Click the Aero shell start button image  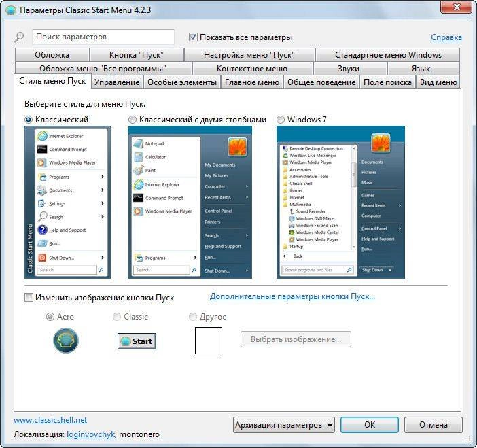click(66, 341)
